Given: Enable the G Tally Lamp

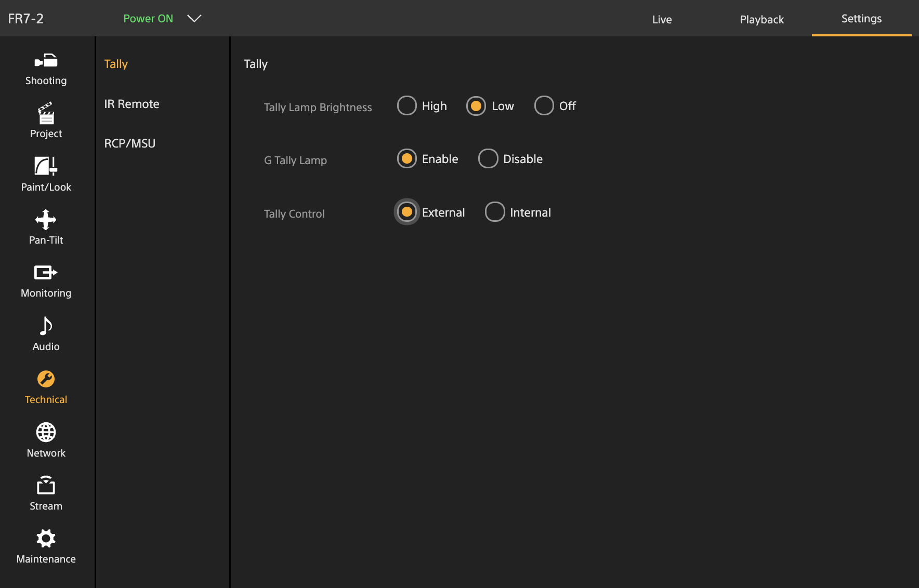Looking at the screenshot, I should coord(407,158).
